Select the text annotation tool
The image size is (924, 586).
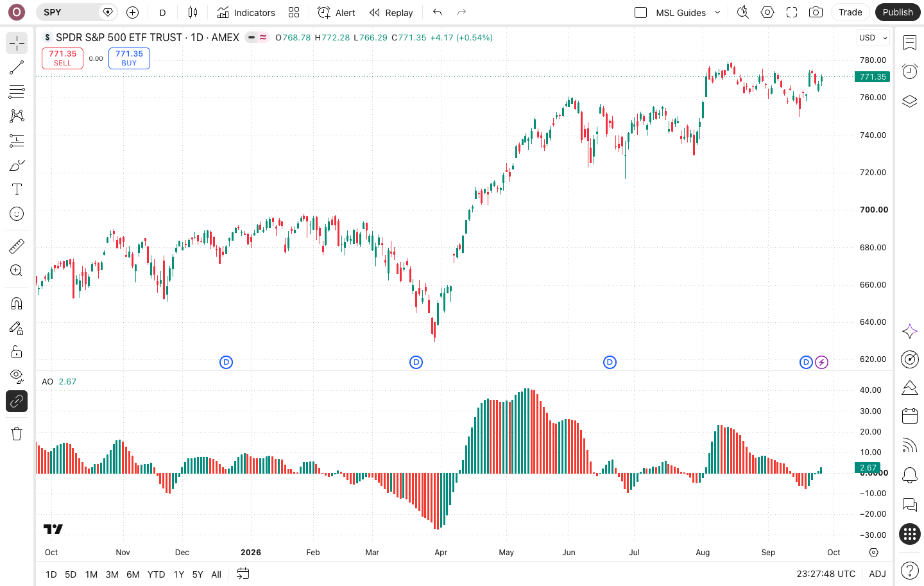[17, 189]
